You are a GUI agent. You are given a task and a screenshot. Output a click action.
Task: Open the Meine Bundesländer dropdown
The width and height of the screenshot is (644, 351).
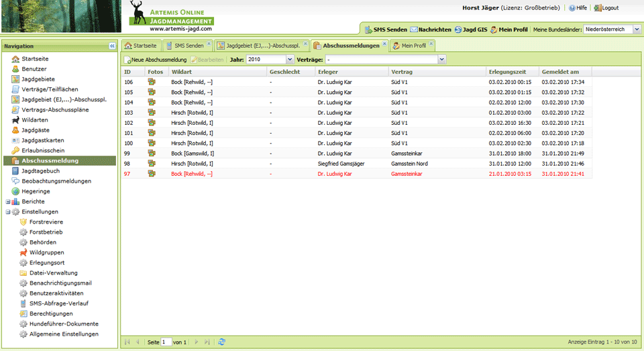point(637,30)
